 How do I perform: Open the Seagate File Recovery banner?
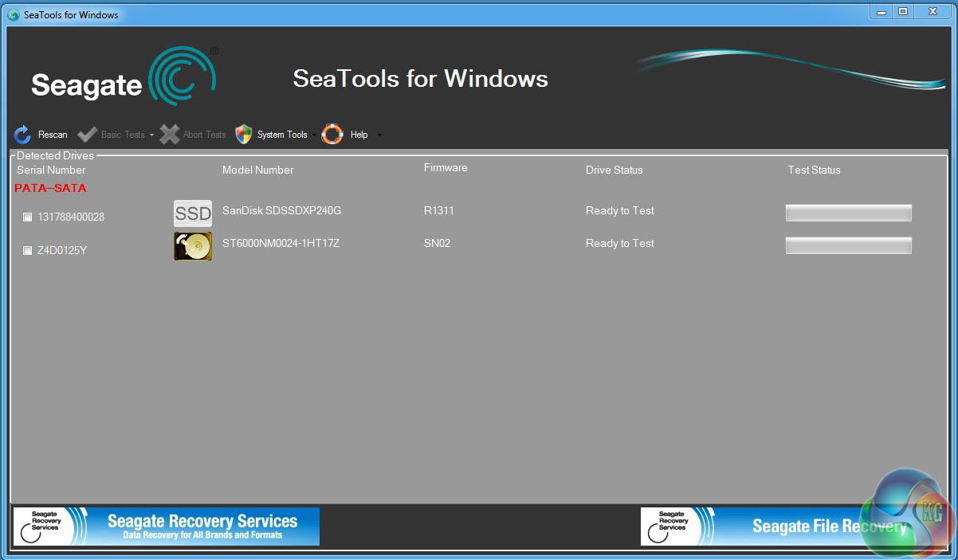[793, 527]
